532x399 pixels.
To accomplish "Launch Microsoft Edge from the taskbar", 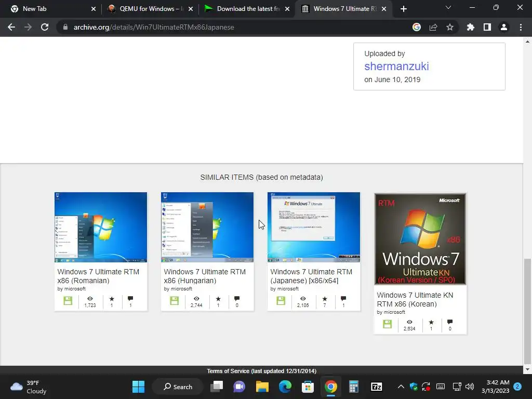I will [285, 387].
